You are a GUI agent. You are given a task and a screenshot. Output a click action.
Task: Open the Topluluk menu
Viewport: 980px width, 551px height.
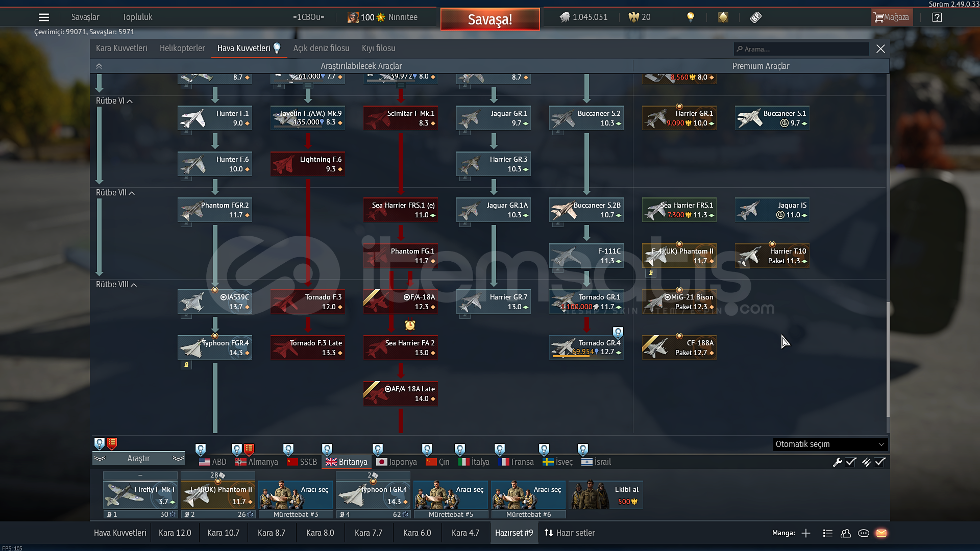[x=137, y=17]
